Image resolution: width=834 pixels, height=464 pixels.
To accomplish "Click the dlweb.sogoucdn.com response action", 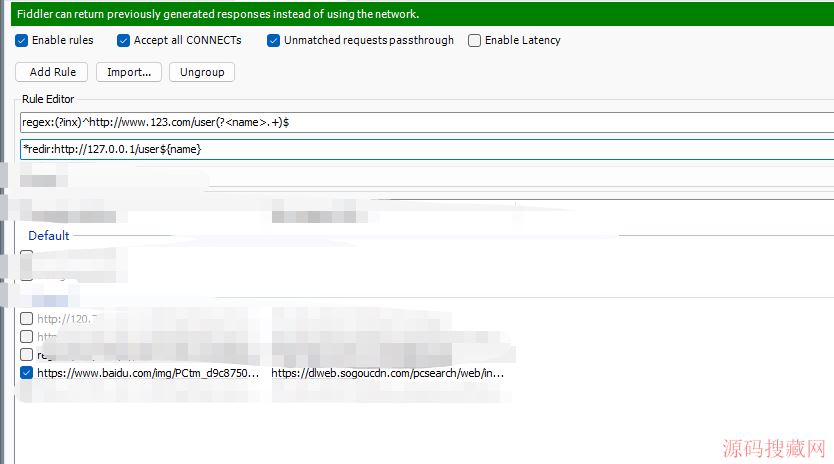I will 387,373.
